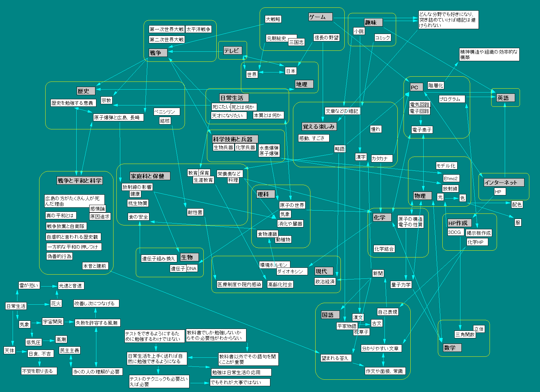Select the HP作成 heading node
The image size is (540, 392).
click(x=459, y=223)
